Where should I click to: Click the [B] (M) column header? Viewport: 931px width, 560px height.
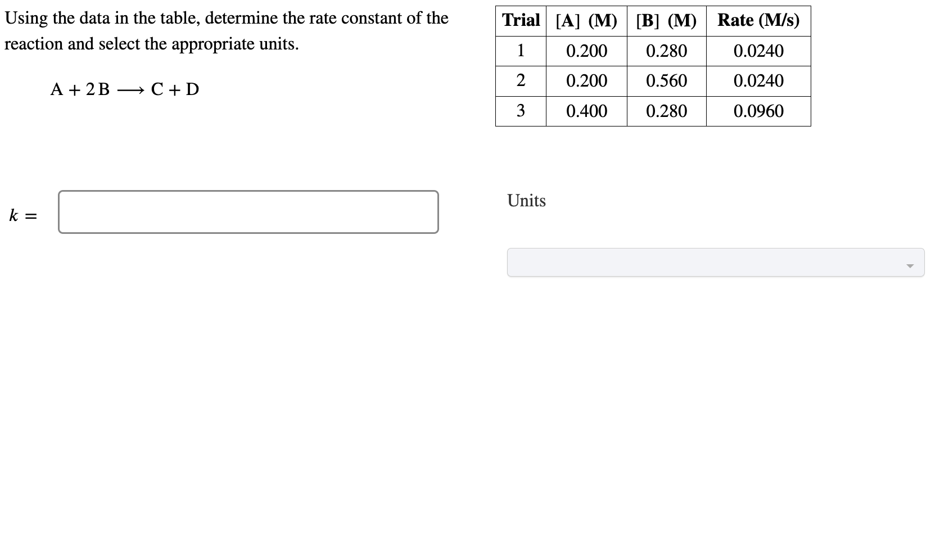[x=667, y=21]
